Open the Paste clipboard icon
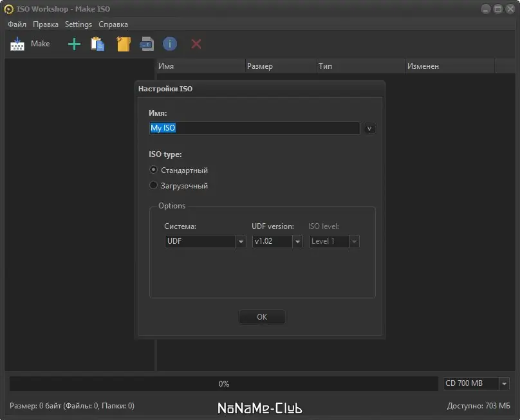The width and height of the screenshot is (520, 420). tap(98, 43)
